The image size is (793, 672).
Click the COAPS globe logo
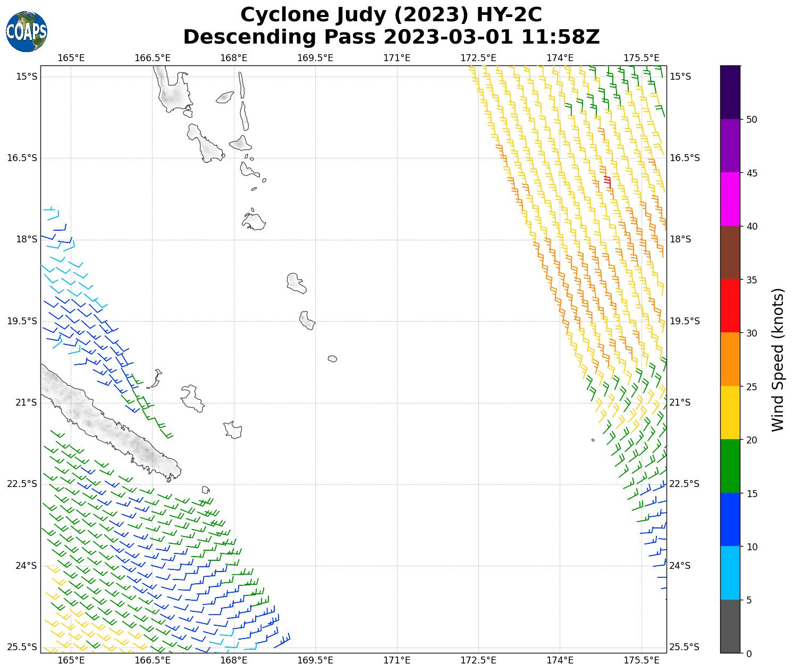coord(27,32)
